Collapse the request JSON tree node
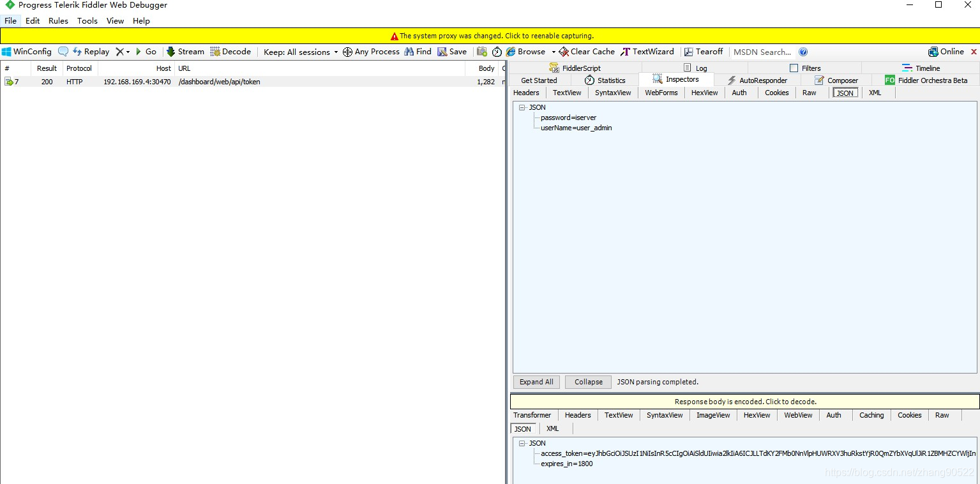The width and height of the screenshot is (980, 484). pos(522,108)
